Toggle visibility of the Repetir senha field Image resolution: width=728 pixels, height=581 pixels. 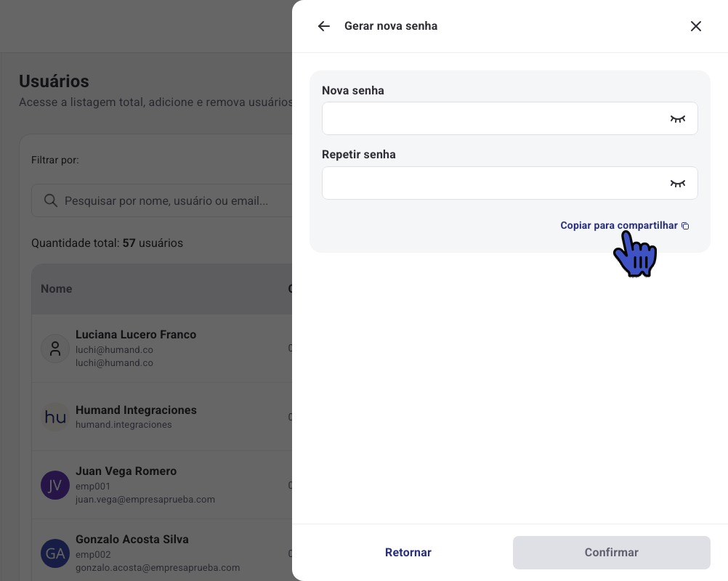click(x=677, y=183)
